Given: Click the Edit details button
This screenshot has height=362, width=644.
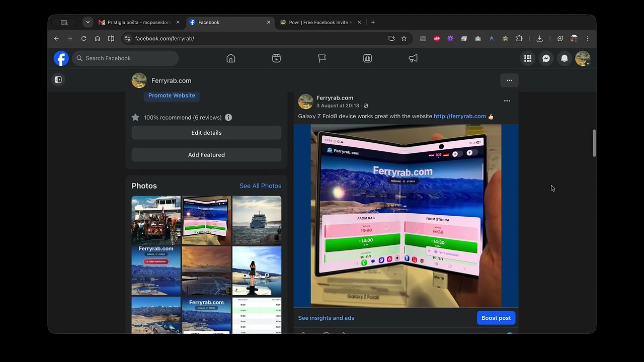Looking at the screenshot, I should (206, 133).
